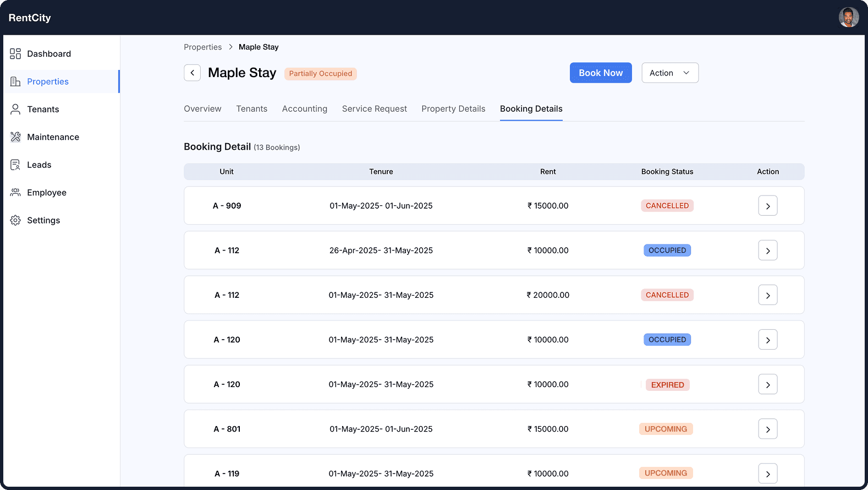The image size is (868, 490).
Task: Expand the expired A - 120 booking row
Action: coord(767,384)
